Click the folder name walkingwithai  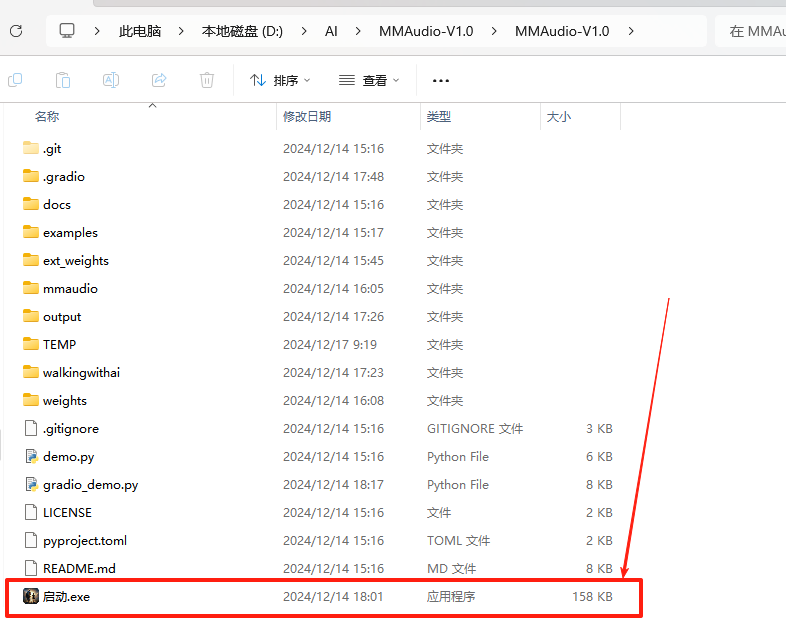[81, 373]
